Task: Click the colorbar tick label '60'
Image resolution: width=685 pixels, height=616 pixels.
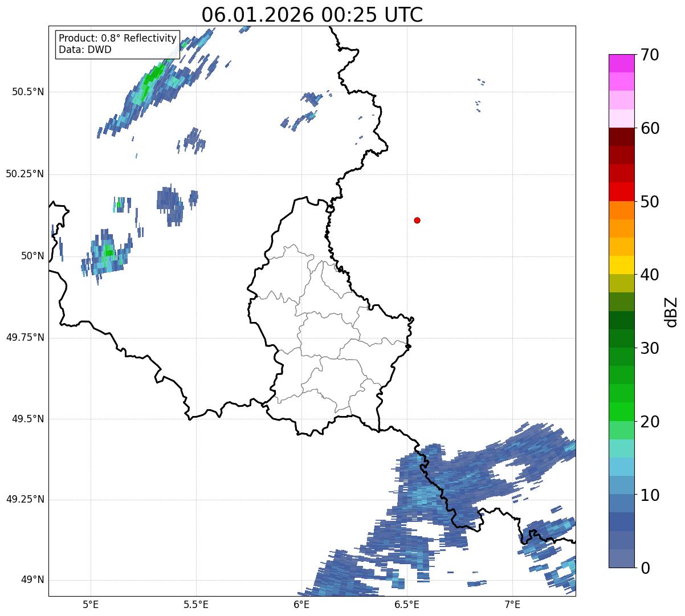Action: 650,128
